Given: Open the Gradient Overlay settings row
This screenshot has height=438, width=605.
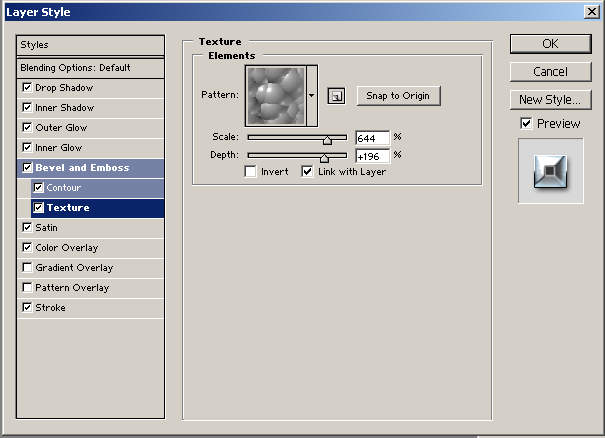Looking at the screenshot, I should pos(91,268).
